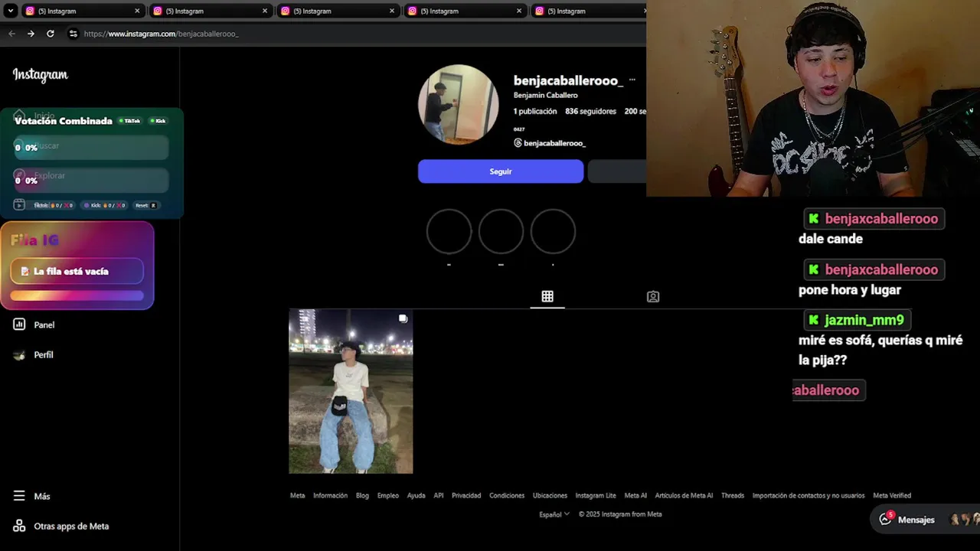Go to Perfil in the sidebar
The height and width of the screenshot is (551, 980).
click(34, 355)
